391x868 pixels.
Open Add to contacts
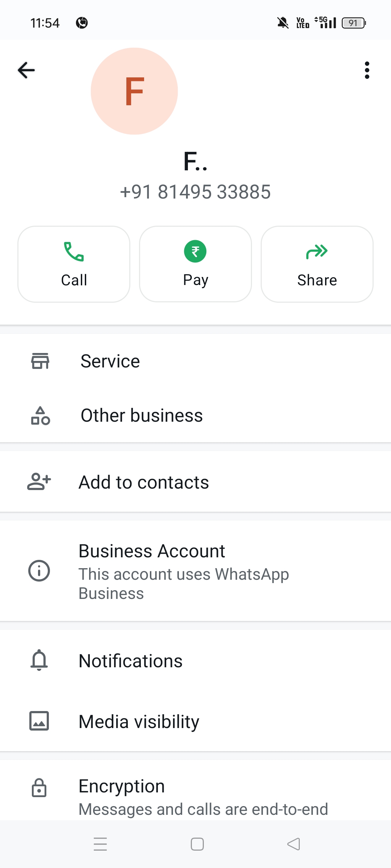pyautogui.click(x=144, y=482)
